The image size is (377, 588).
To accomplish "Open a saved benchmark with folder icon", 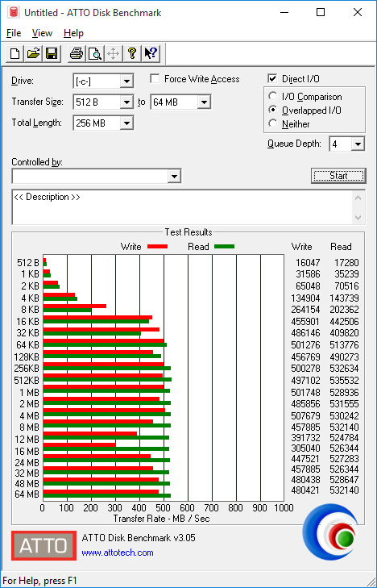I will pyautogui.click(x=33, y=53).
